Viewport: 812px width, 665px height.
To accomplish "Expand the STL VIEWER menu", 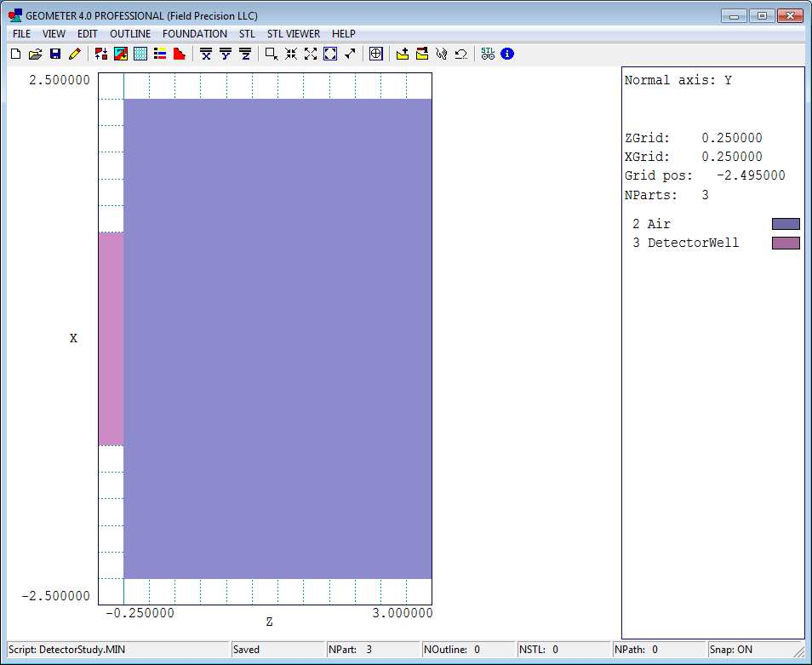I will click(294, 34).
